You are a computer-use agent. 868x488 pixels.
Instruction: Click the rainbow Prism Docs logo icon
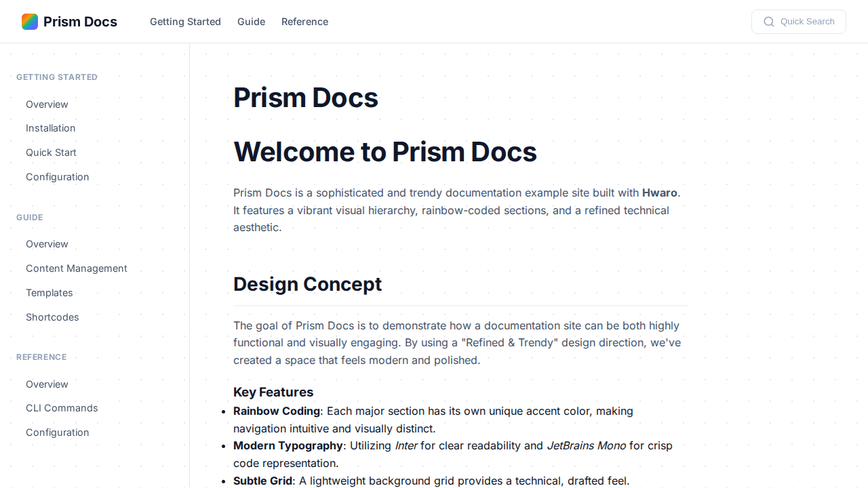(x=29, y=21)
